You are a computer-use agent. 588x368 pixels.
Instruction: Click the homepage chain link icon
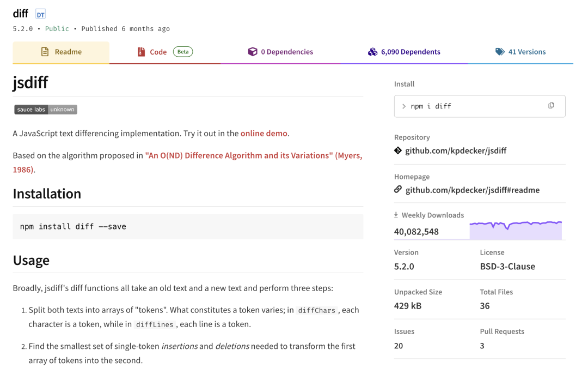(398, 189)
